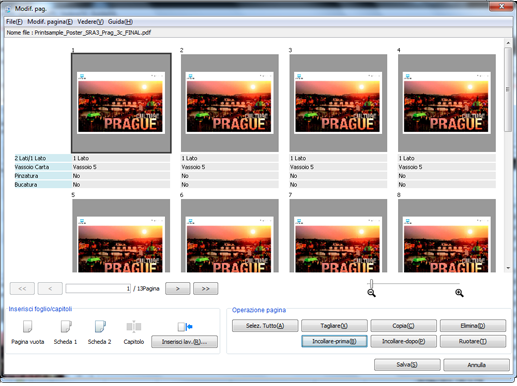Go to first page with << button
The image size is (517, 386).
[22, 288]
